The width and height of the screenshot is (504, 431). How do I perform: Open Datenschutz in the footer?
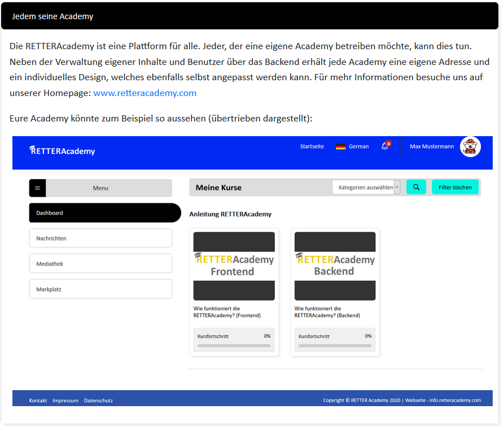tap(98, 400)
